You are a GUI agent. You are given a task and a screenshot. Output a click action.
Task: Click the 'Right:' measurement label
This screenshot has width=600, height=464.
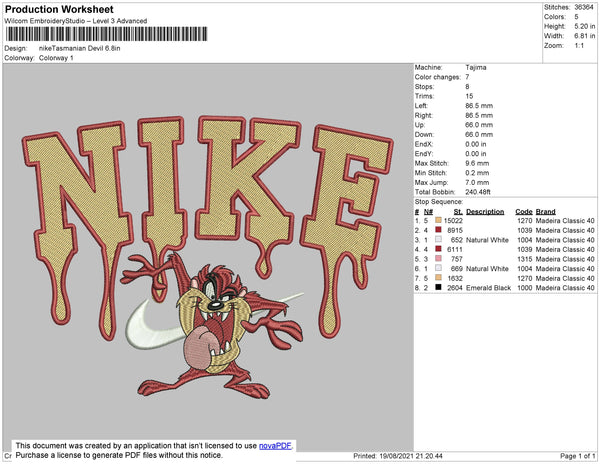point(424,116)
